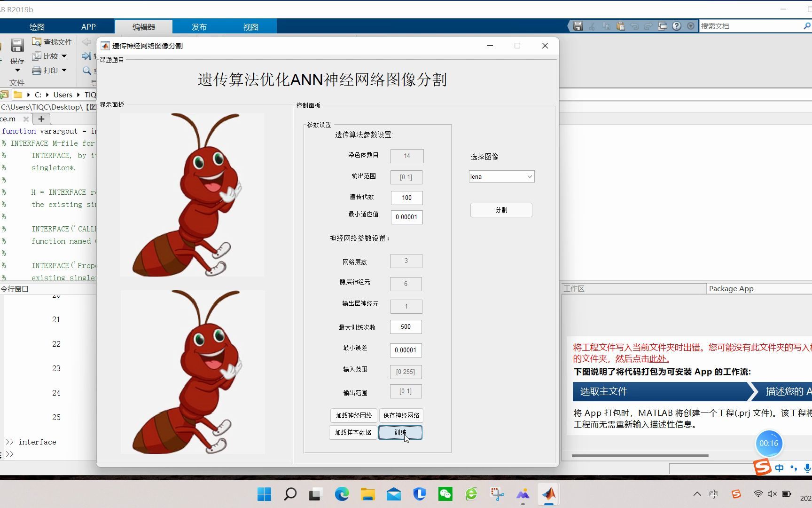
Task: Click the 最小适应值 value 0.00001
Action: [406, 217]
